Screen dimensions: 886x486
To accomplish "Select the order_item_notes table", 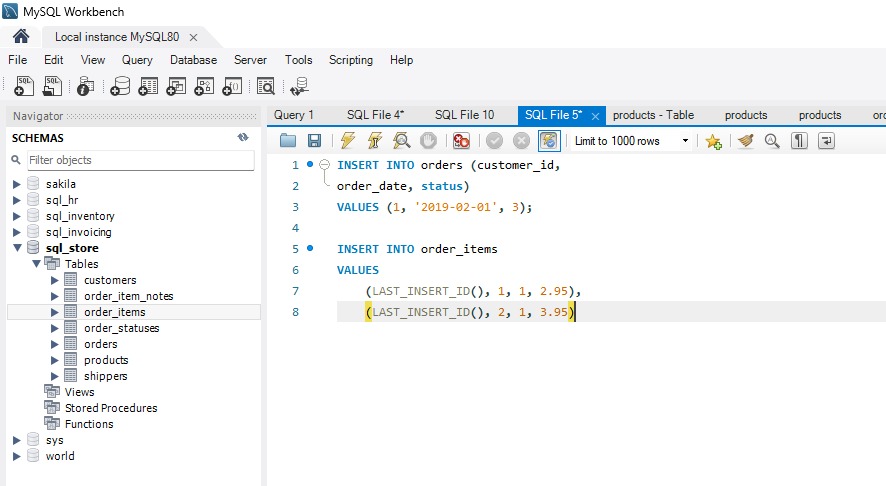I will coord(128,296).
